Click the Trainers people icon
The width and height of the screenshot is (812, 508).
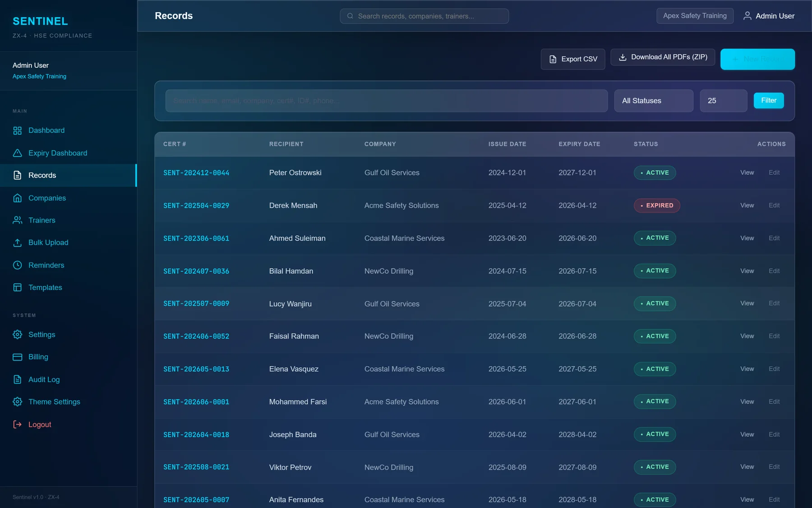[x=18, y=220]
